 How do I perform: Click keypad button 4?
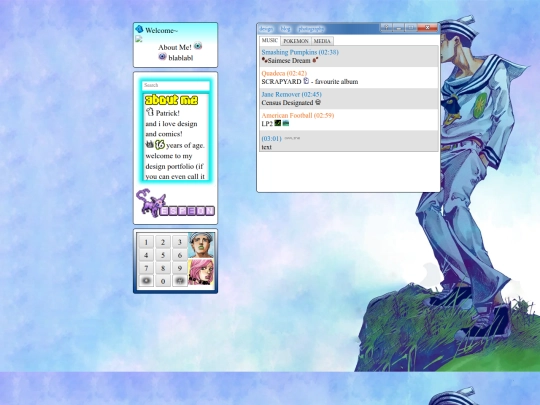point(146,255)
